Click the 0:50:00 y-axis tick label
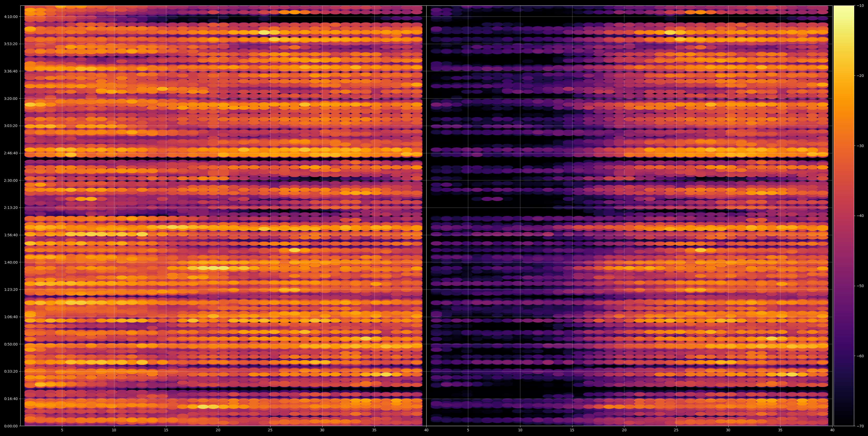This screenshot has height=436, width=868. [x=11, y=344]
